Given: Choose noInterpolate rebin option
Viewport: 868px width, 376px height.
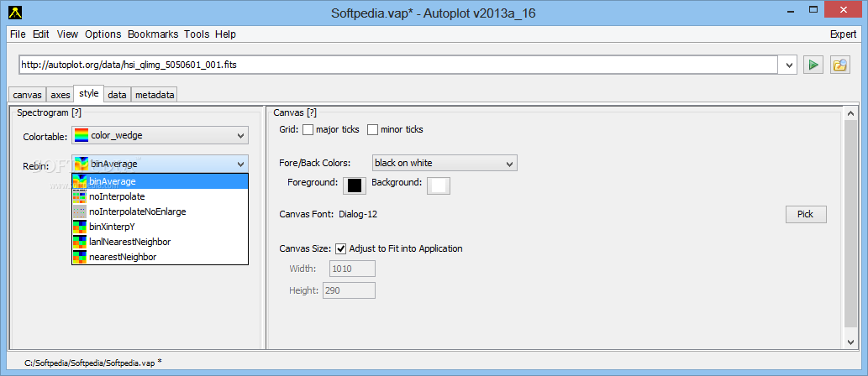Looking at the screenshot, I should click(160, 196).
